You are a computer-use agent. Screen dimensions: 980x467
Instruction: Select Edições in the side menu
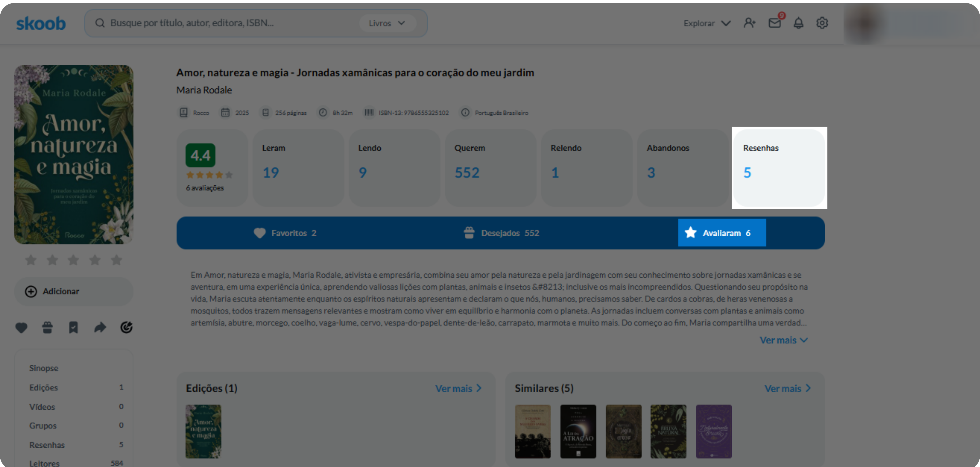[x=76, y=387]
